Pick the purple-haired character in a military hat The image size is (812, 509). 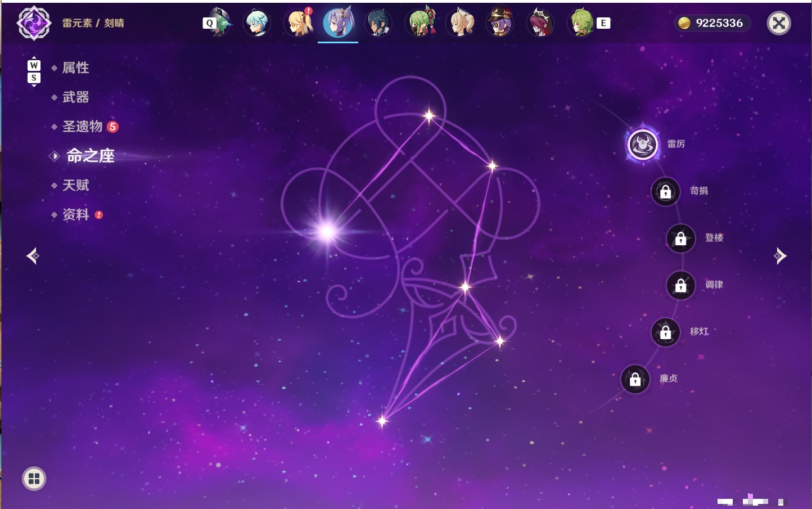pos(499,22)
